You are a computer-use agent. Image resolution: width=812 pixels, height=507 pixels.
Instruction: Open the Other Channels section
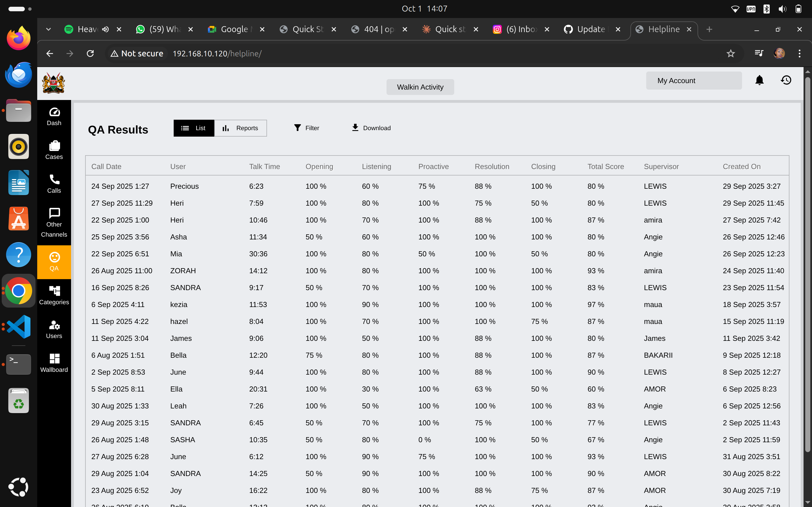(54, 222)
